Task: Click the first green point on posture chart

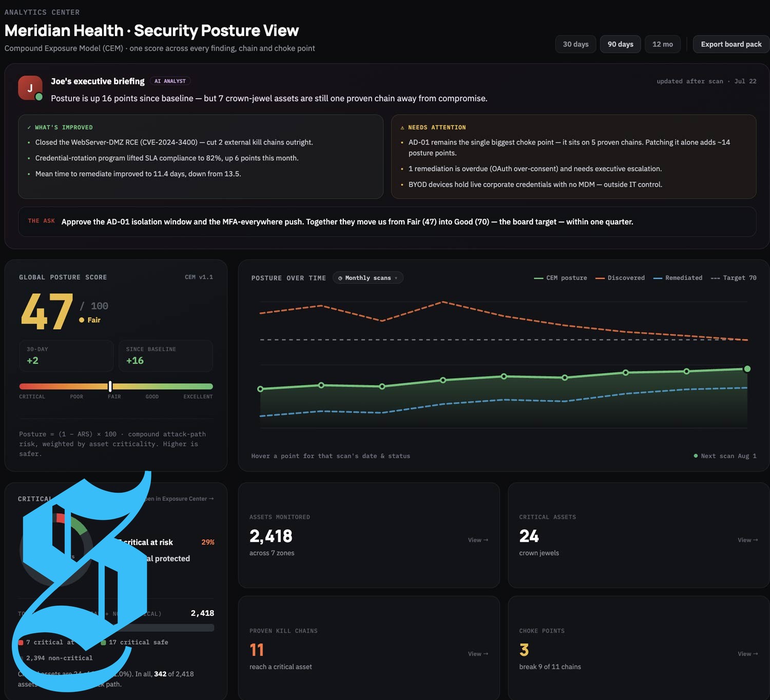Action: pyautogui.click(x=260, y=389)
